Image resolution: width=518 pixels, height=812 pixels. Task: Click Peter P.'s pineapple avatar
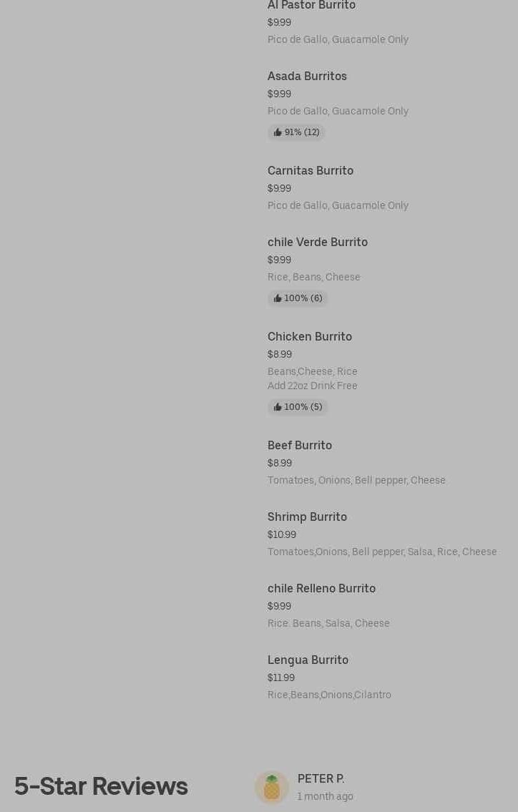[x=272, y=787]
